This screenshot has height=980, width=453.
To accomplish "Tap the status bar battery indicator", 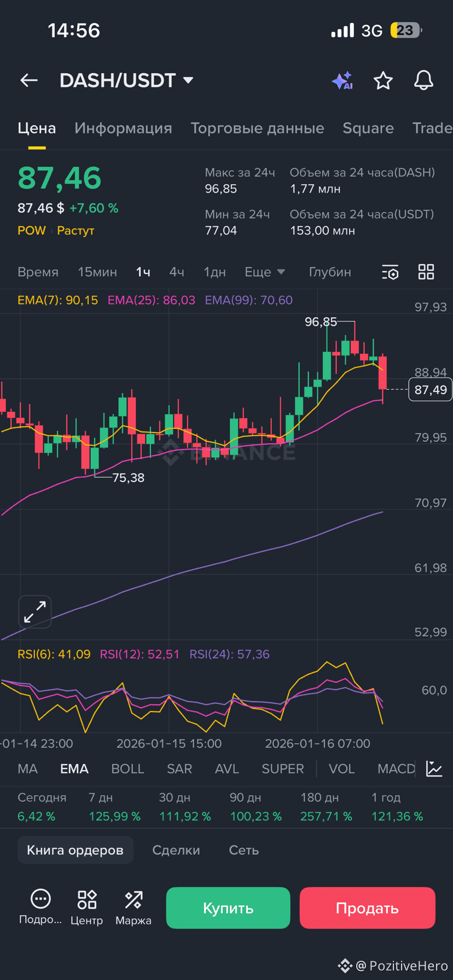I will point(406,30).
